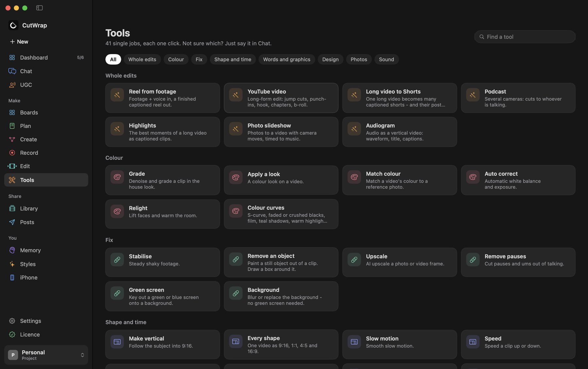This screenshot has height=369, width=588.
Task: Open Remove an object tool
Action: pyautogui.click(x=281, y=262)
